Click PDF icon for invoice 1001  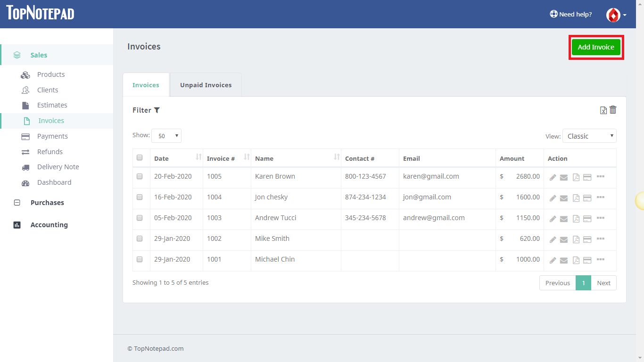coord(576,261)
